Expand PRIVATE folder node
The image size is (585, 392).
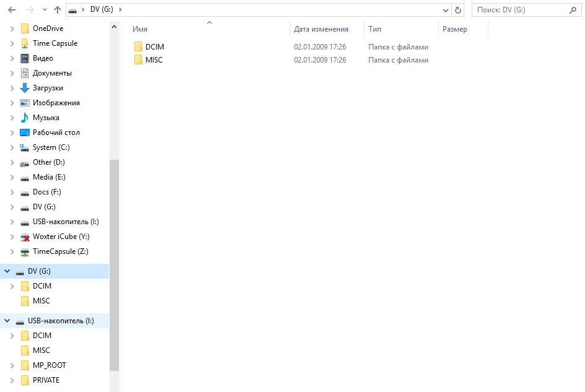[12, 380]
